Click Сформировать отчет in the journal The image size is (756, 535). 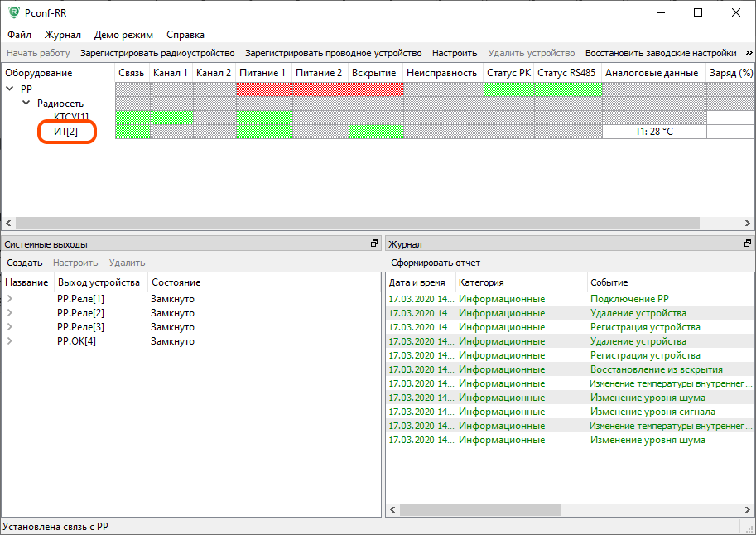pyautogui.click(x=436, y=263)
